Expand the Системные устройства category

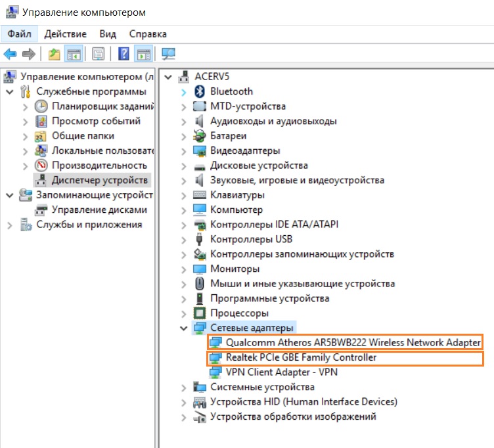[184, 388]
